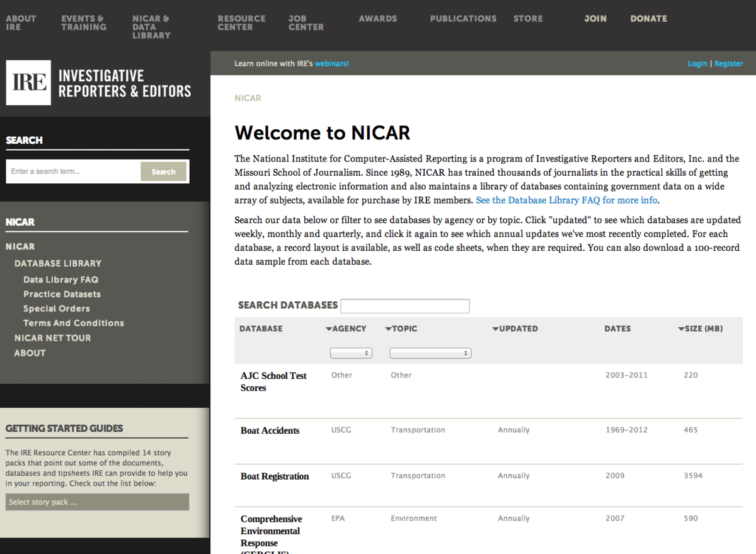This screenshot has width=756, height=554.
Task: Sort databases by Topic column header
Action: [x=404, y=328]
